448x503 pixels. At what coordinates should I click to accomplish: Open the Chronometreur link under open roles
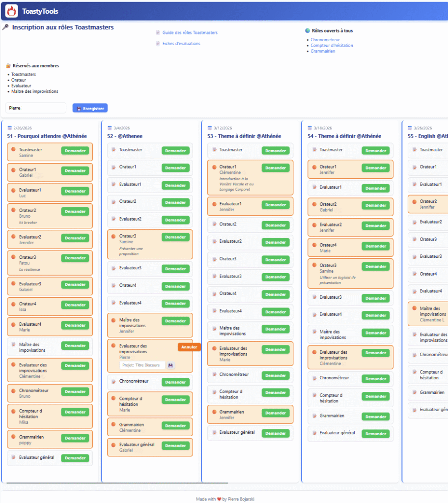point(325,40)
